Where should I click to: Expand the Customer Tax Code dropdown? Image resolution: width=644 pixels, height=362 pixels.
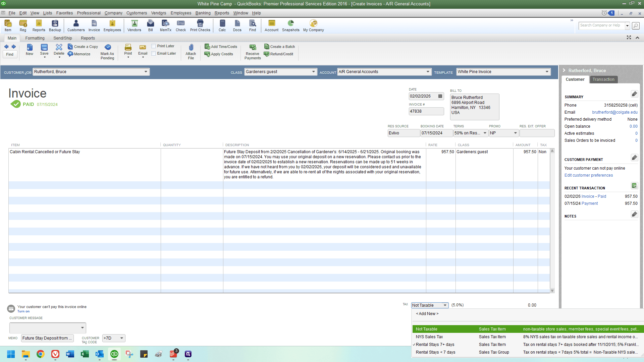pyautogui.click(x=122, y=338)
